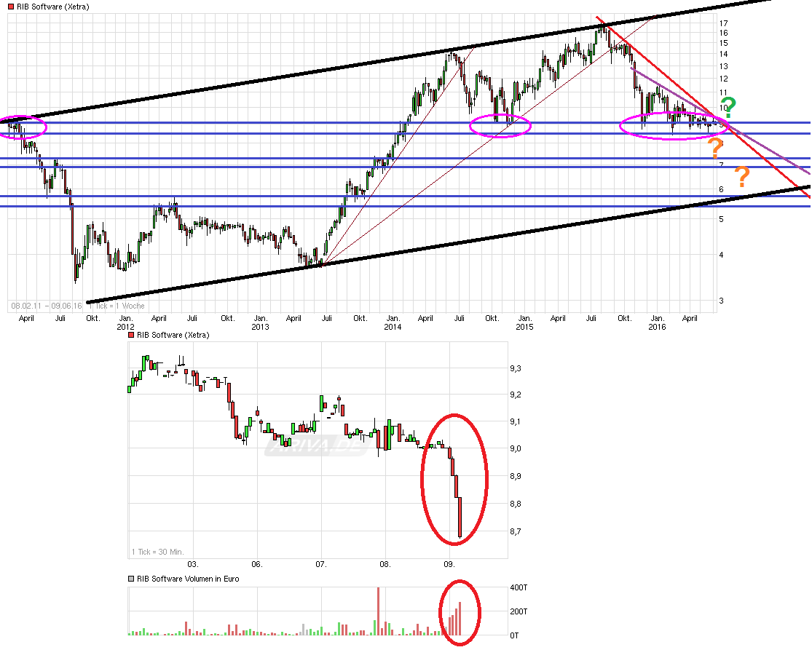This screenshot has height=658, width=812.
Task: Click the 0T volume axis label
Action: 514,635
